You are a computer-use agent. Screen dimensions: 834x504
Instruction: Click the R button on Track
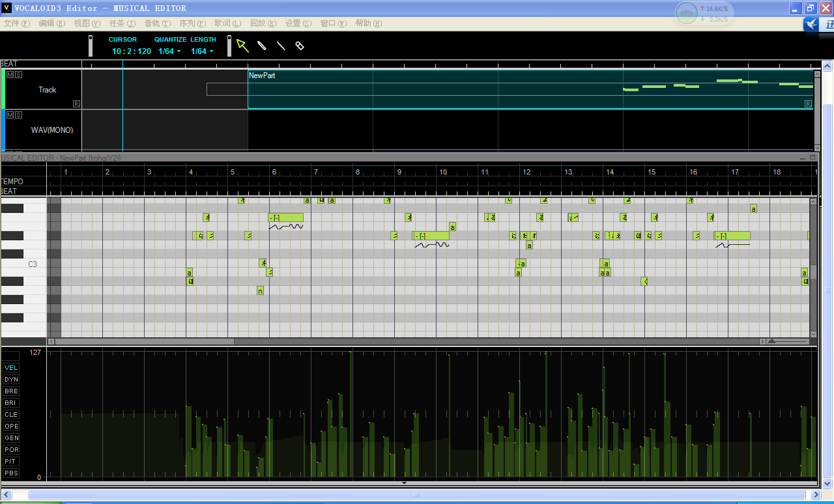click(77, 104)
